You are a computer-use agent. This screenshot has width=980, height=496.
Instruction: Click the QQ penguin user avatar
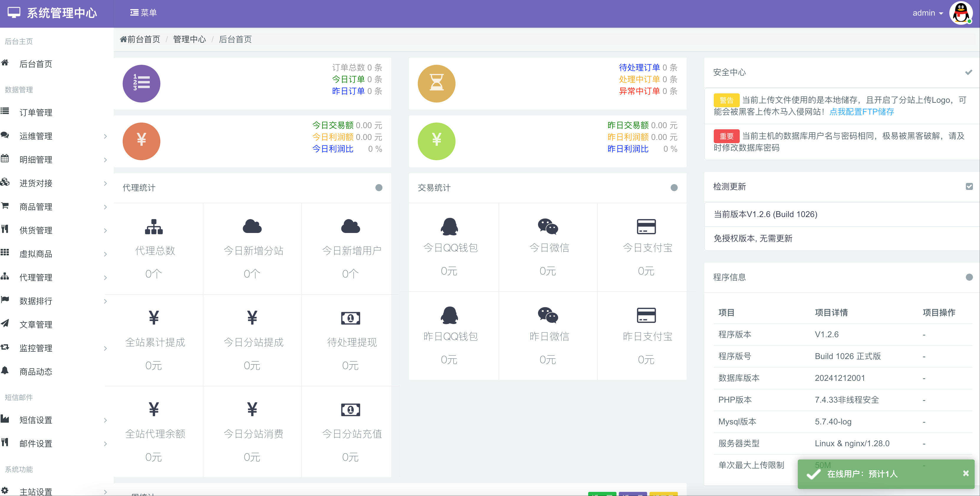(x=961, y=13)
